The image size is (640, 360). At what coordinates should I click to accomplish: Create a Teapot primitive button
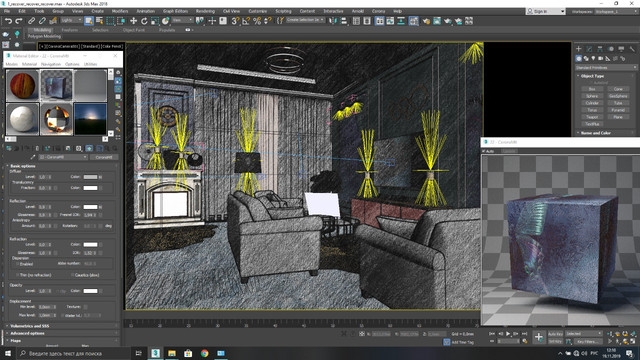click(x=592, y=117)
